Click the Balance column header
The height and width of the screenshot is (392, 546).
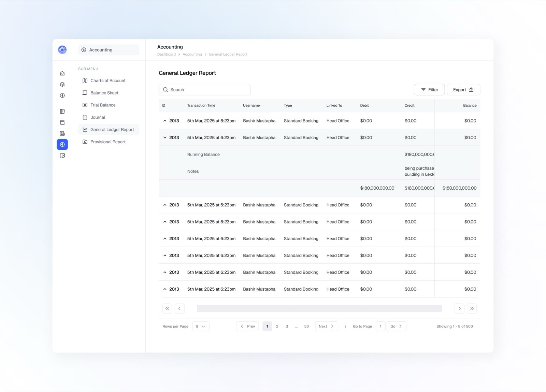click(470, 105)
